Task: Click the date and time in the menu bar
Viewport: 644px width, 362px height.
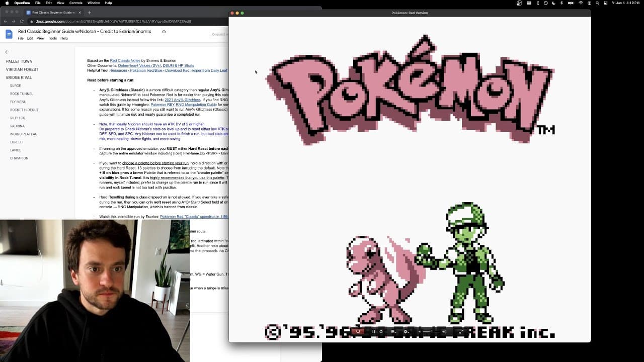Action: 625,3
